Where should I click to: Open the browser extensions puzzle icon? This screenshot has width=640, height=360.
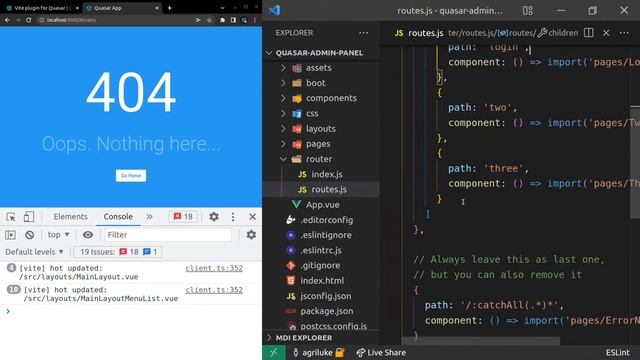pyautogui.click(x=222, y=20)
